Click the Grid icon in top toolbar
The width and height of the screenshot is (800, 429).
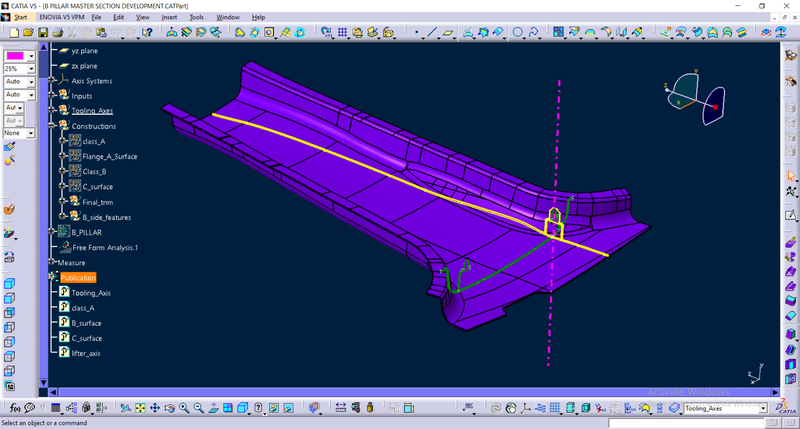tap(342, 33)
